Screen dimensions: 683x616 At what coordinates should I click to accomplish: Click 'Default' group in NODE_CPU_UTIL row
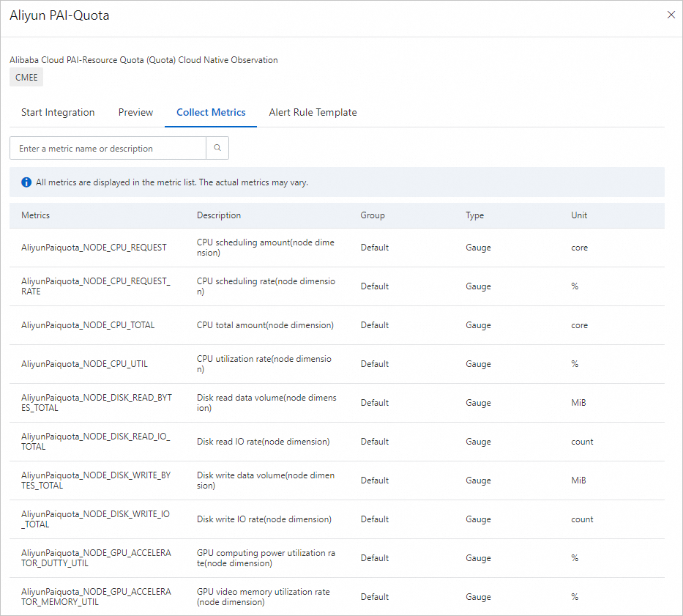375,364
